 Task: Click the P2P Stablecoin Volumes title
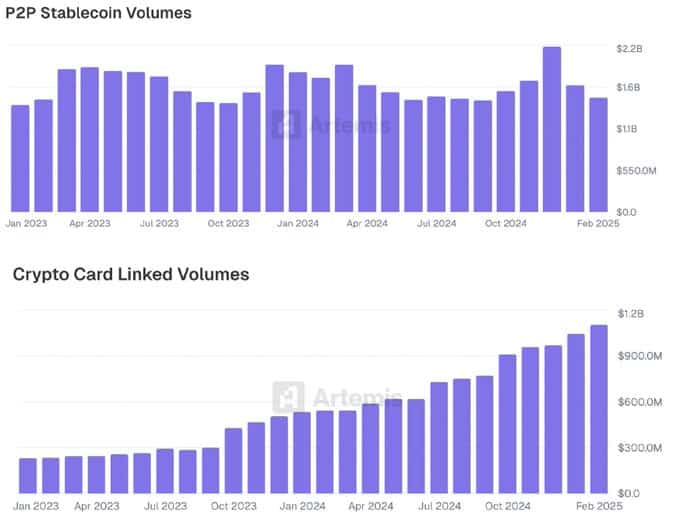pos(99,14)
